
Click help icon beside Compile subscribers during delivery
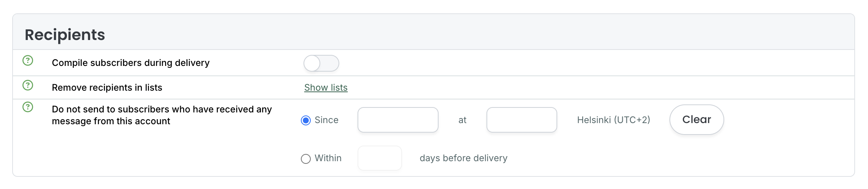tap(28, 61)
